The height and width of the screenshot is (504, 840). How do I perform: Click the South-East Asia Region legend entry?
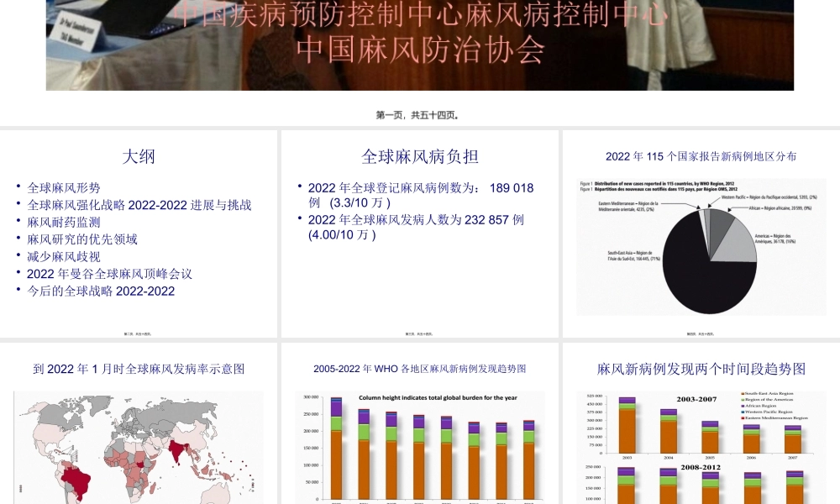point(769,394)
